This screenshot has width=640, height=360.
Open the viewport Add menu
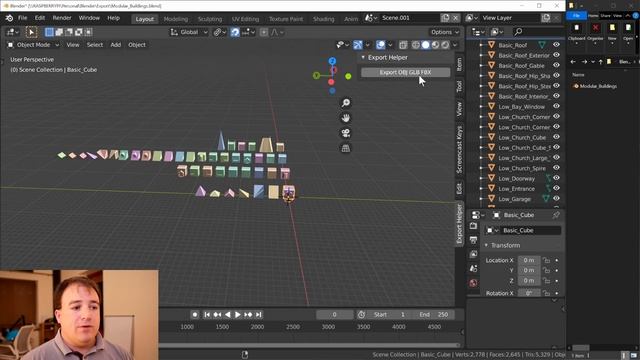click(116, 45)
